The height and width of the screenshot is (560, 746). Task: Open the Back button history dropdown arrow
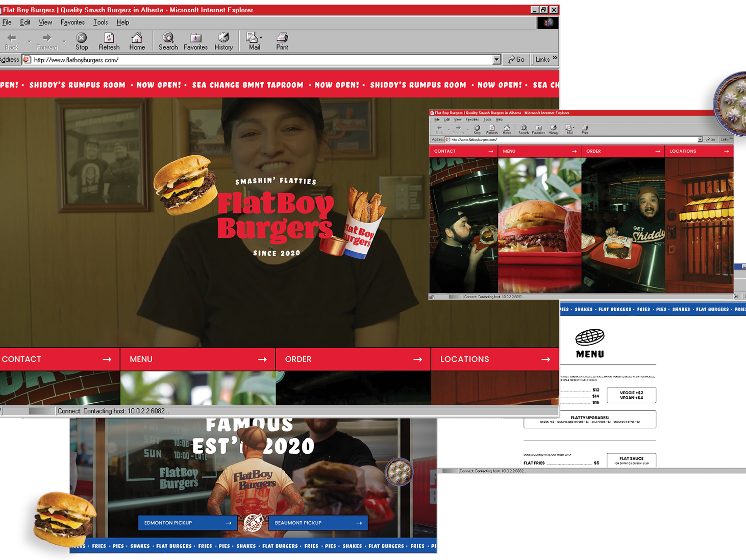[x=29, y=41]
